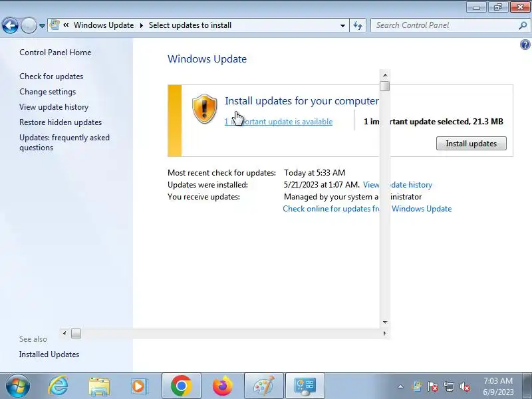Launch Internet Explorer from taskbar
Viewport: 532px width, 399px height.
[x=59, y=386]
